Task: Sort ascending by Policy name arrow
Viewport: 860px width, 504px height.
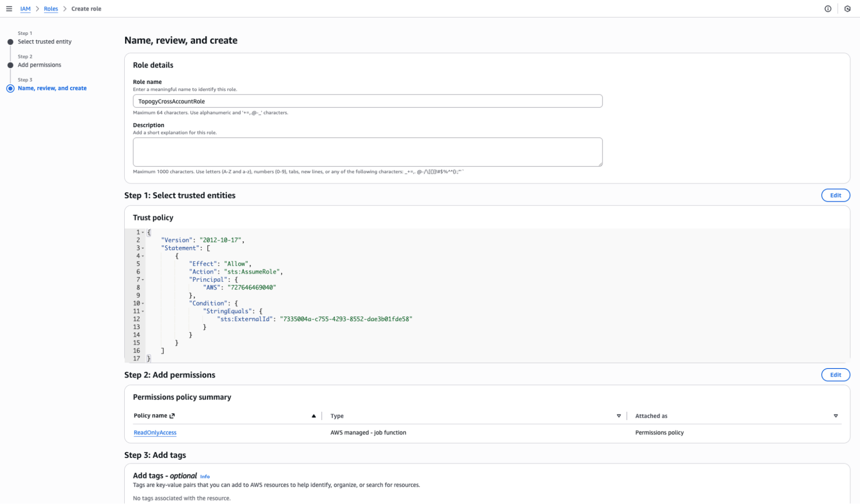Action: (314, 416)
